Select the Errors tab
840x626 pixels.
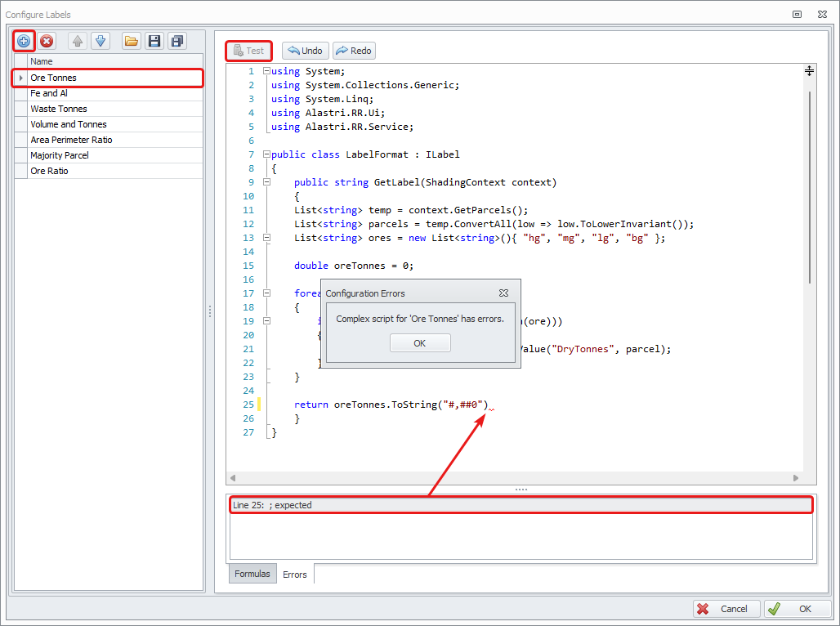[295, 575]
